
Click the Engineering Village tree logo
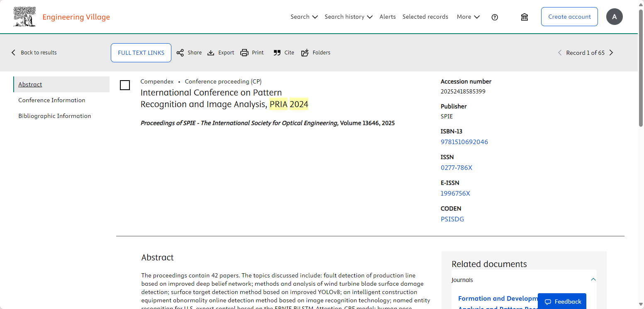(24, 17)
